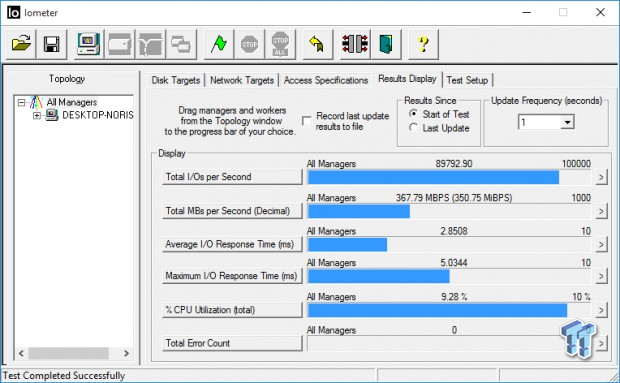Open details arrow for Total Error Count
620x383 pixels.
coord(601,343)
